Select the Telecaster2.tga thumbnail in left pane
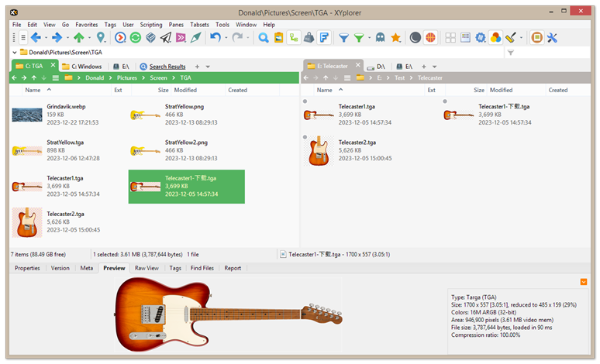This screenshot has width=600, height=364. (x=27, y=222)
